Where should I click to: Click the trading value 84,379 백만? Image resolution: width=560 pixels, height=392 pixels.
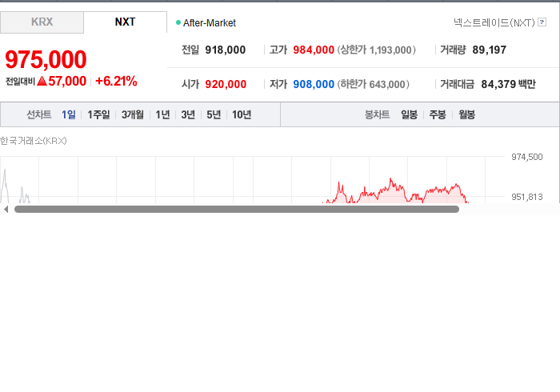pyautogui.click(x=509, y=84)
